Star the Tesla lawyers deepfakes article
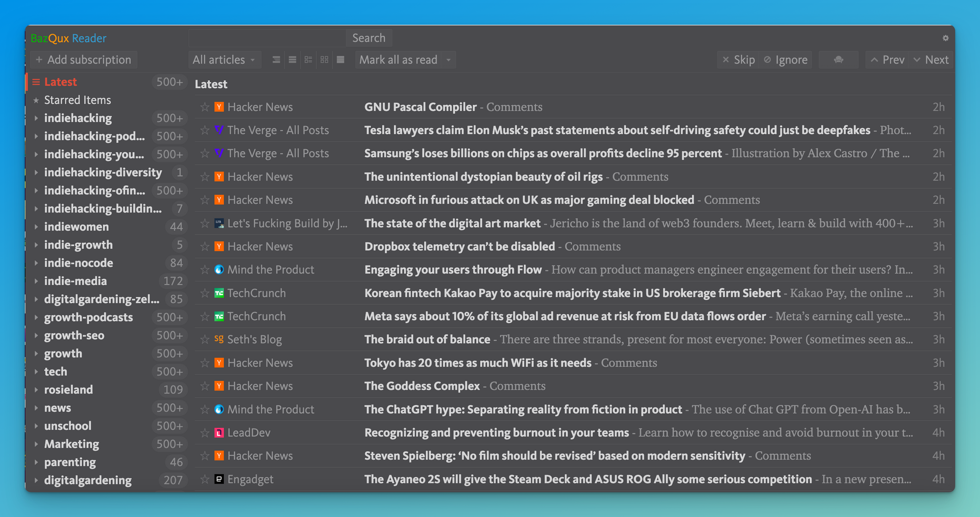The image size is (980, 517). tap(205, 130)
